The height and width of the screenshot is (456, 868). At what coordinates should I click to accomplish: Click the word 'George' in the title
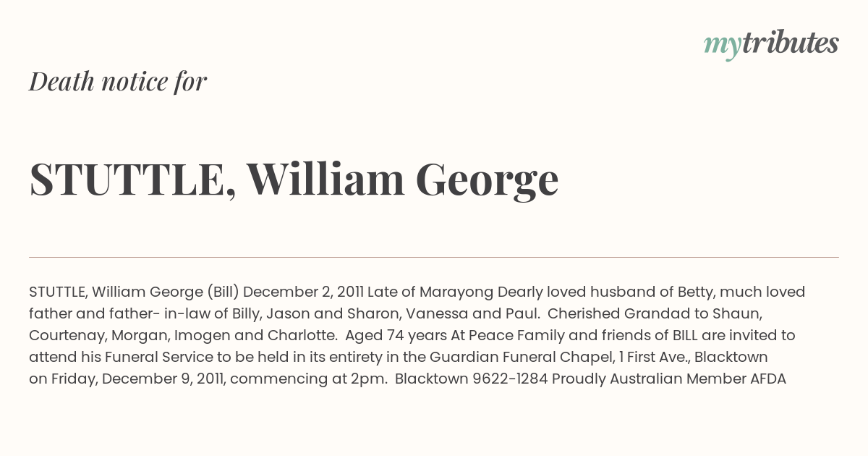click(x=487, y=182)
